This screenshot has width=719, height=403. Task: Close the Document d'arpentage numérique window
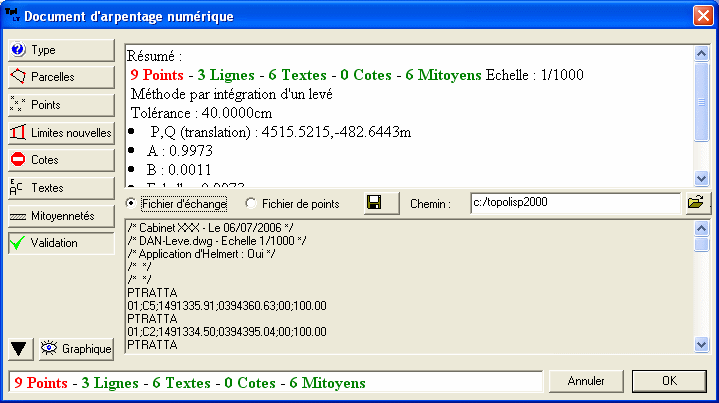coord(702,16)
